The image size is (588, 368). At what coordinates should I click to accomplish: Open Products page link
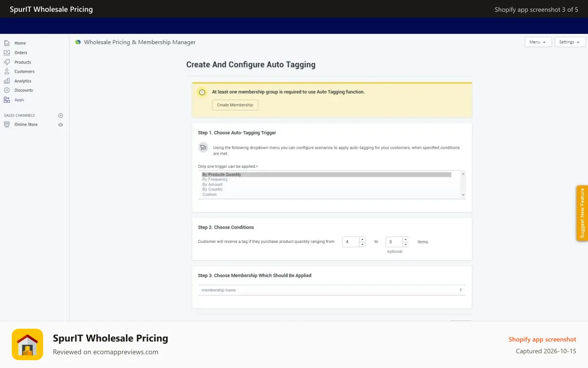[23, 62]
